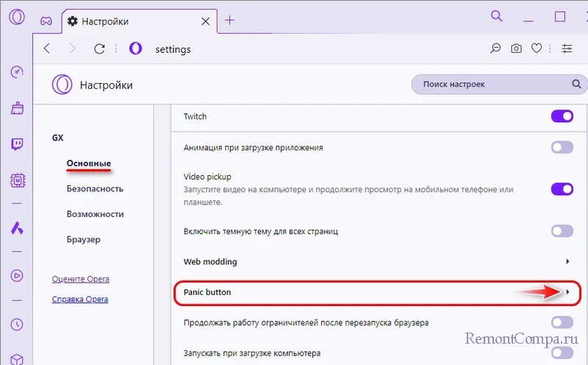This screenshot has height=365, width=588.
Task: Add page to bookmarks heart icon
Action: tap(537, 49)
